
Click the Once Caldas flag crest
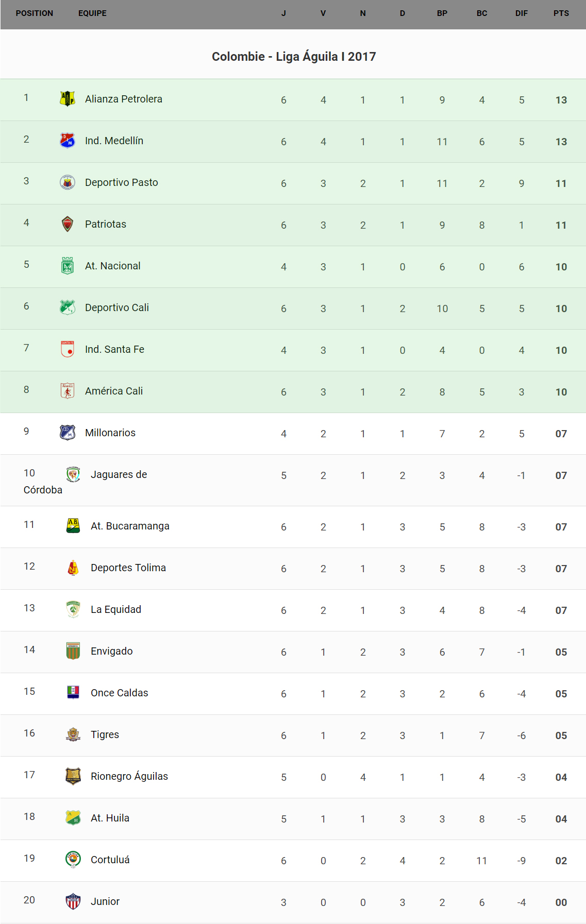coord(73,693)
